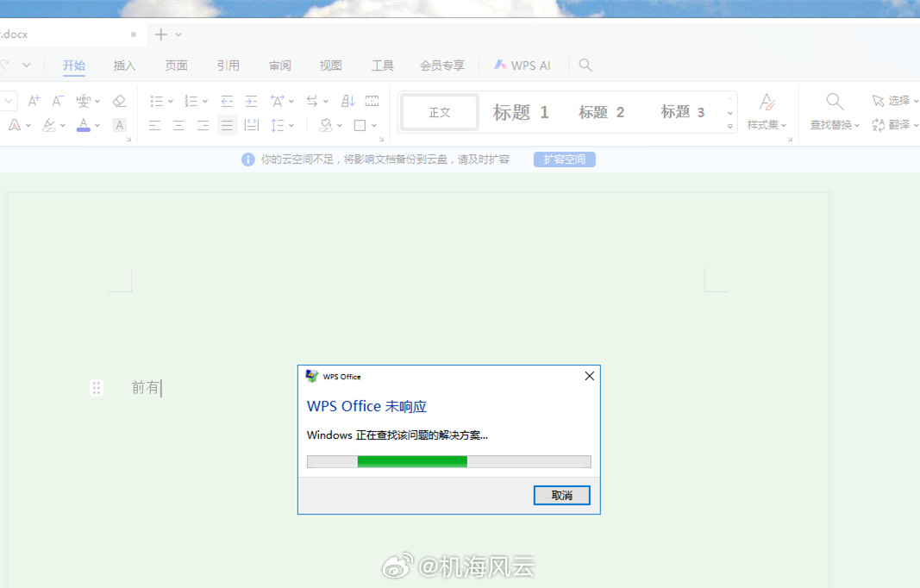920x588 pixels.
Task: Decrease font size with A- icon
Action: tap(58, 101)
